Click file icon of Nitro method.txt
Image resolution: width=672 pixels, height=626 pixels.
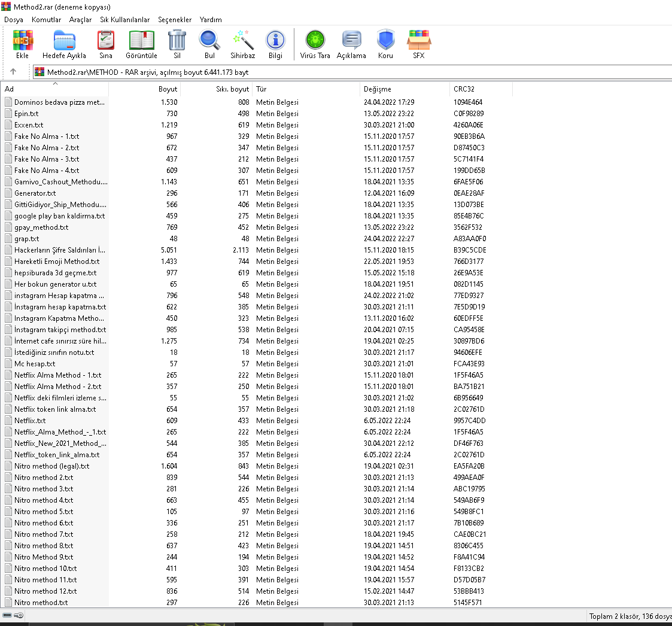tap(8, 603)
